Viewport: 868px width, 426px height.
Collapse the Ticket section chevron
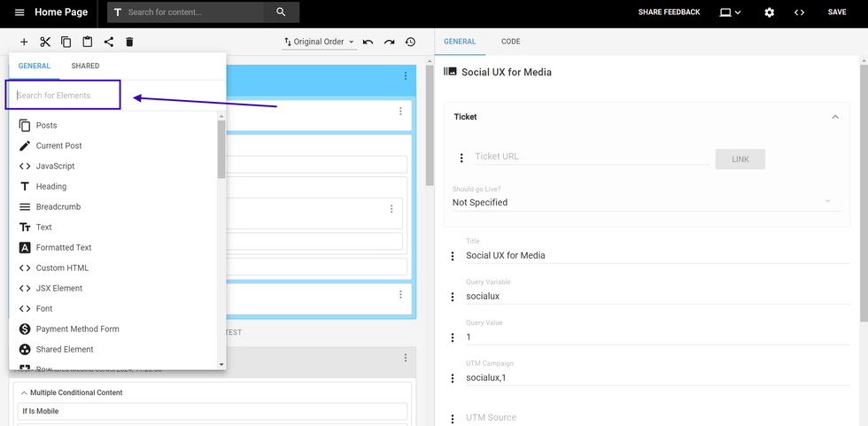pos(833,117)
